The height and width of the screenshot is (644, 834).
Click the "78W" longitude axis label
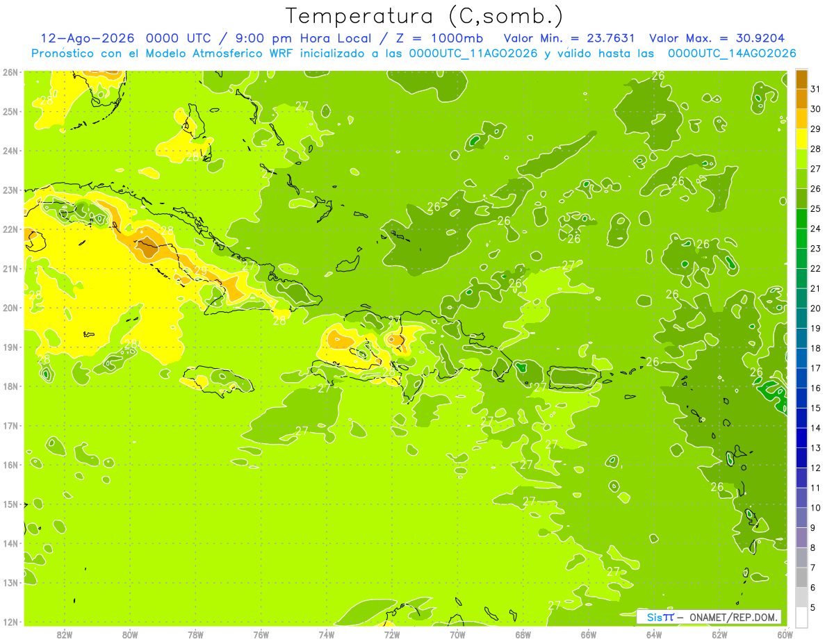[195, 634]
